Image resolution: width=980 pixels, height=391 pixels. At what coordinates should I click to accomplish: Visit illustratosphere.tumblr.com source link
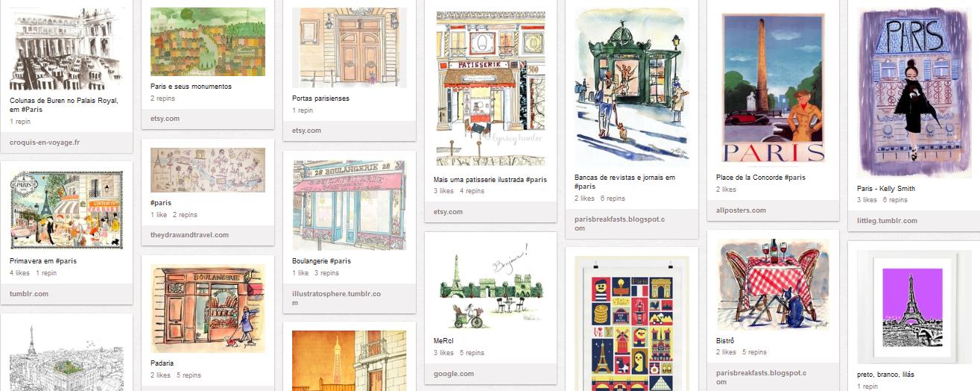coord(337,298)
